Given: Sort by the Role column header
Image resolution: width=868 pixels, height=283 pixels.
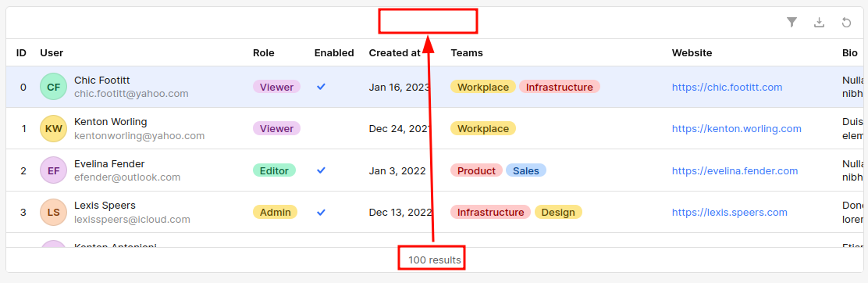Looking at the screenshot, I should coord(264,52).
